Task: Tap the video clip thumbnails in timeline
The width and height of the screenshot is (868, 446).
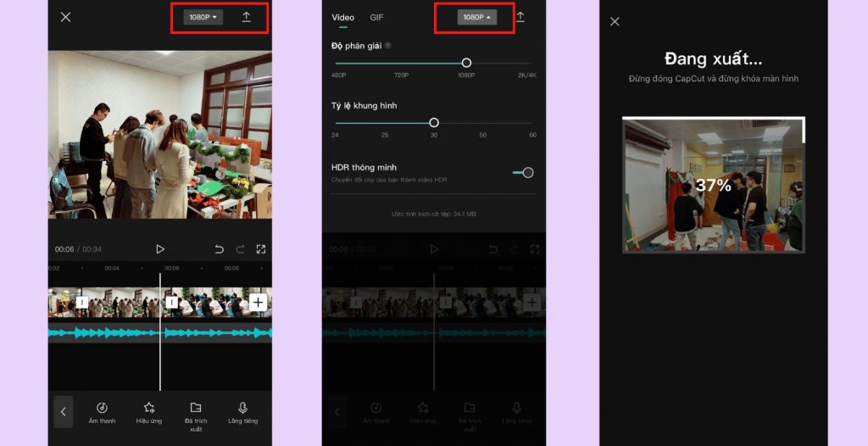Action: point(160,302)
